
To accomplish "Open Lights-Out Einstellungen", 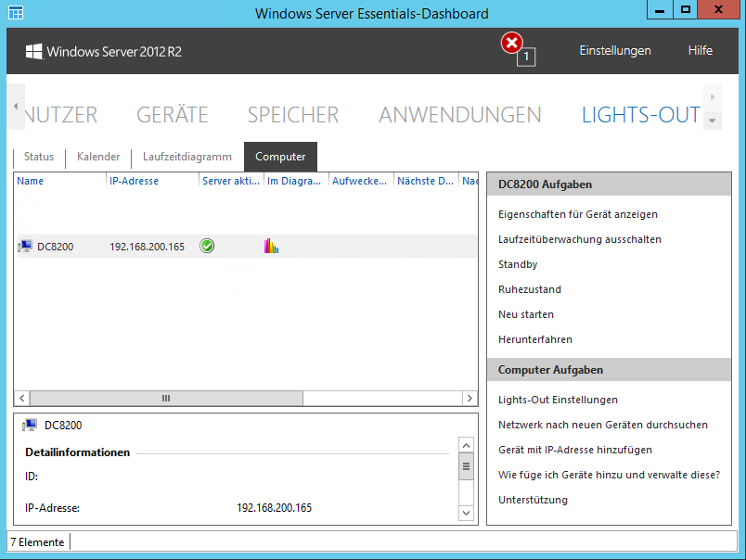I will pos(558,400).
